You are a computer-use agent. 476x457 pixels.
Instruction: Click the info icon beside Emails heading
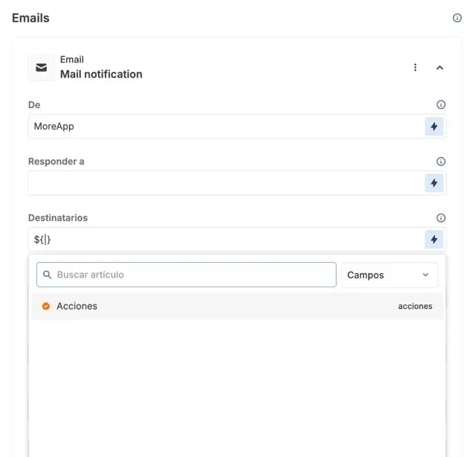click(x=457, y=18)
